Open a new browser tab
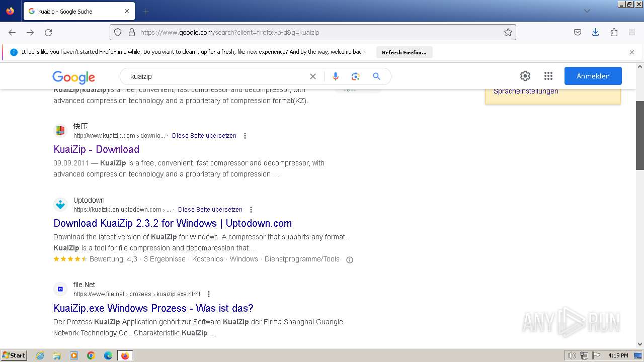Screen dimensions: 644x362 click(x=146, y=11)
